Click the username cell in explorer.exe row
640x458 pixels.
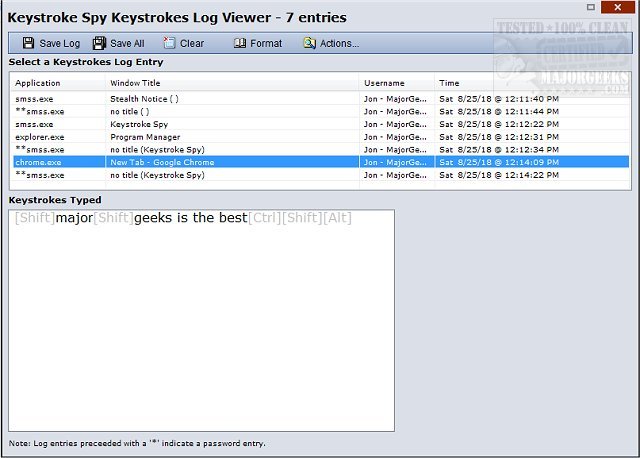tap(395, 137)
